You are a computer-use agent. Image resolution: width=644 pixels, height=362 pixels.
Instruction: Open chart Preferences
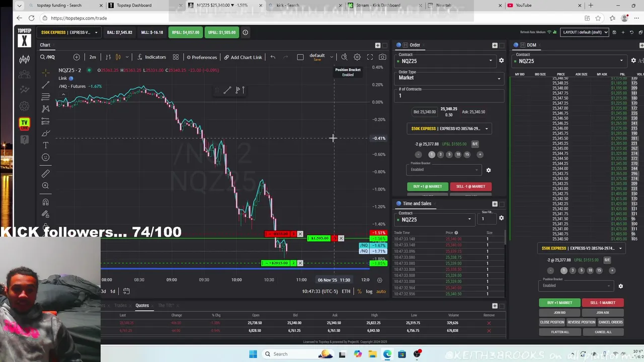[201, 57]
